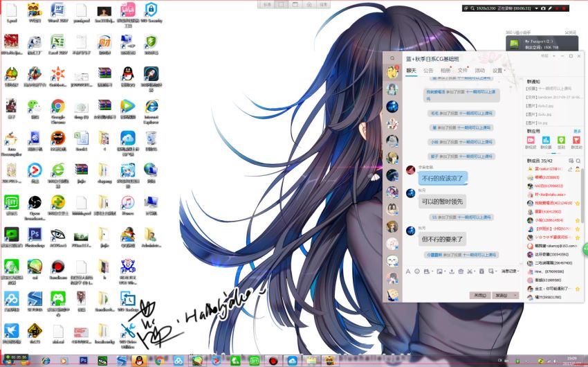Click the recorder pencil draw icon

[x=550, y=8]
